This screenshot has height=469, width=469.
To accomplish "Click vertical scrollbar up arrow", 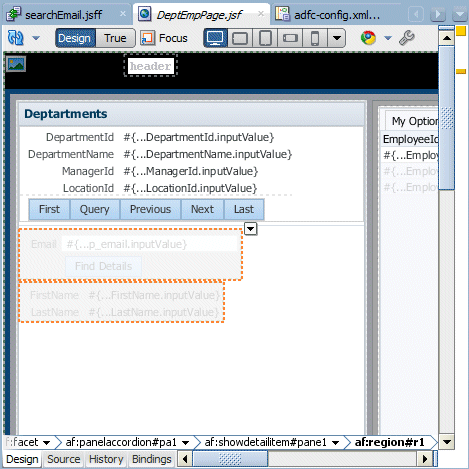I will click(x=447, y=38).
